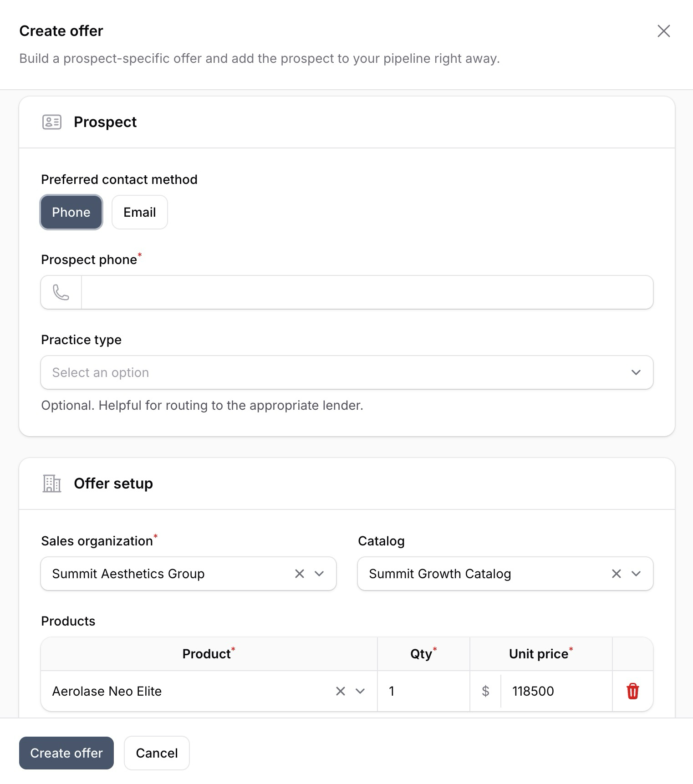This screenshot has height=784, width=693.
Task: Click the Offer setup section heading
Action: (x=113, y=484)
